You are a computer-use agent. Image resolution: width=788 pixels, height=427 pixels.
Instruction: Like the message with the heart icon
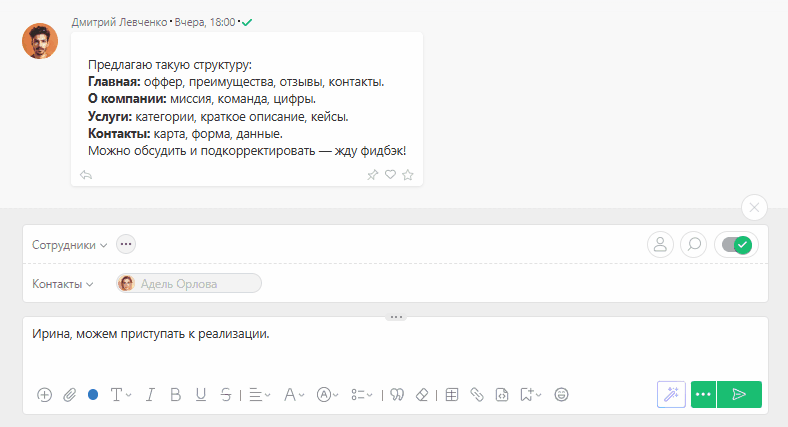point(390,174)
